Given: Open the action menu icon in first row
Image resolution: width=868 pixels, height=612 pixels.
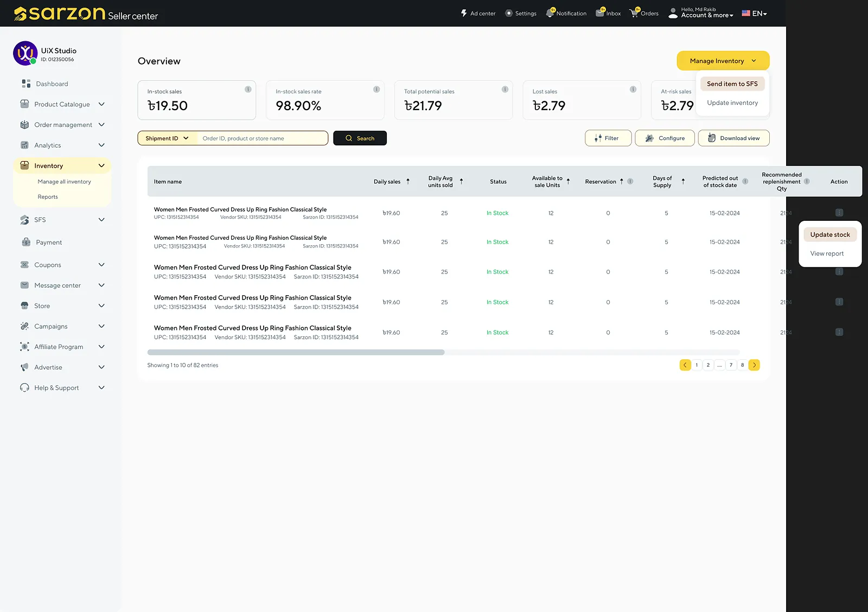Looking at the screenshot, I should (x=839, y=213).
